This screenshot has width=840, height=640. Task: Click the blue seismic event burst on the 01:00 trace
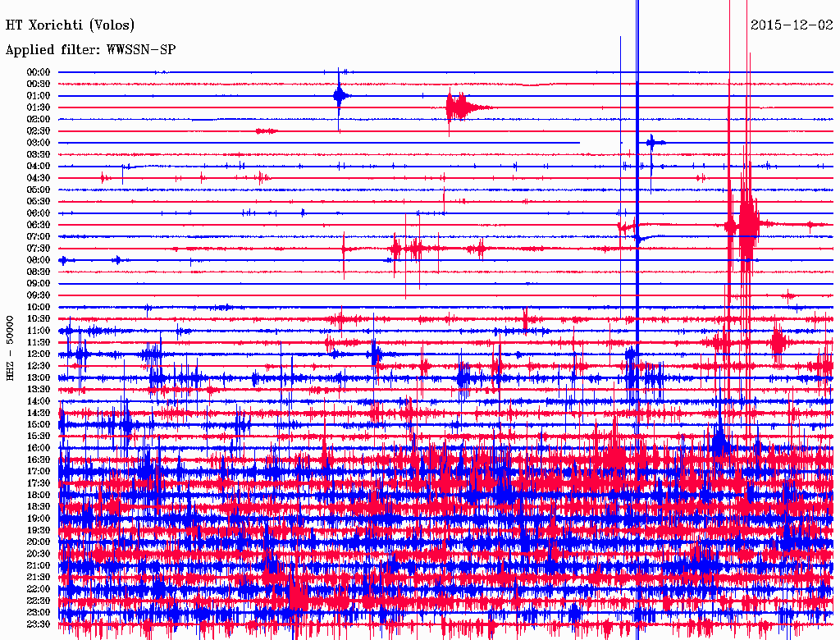(x=340, y=97)
